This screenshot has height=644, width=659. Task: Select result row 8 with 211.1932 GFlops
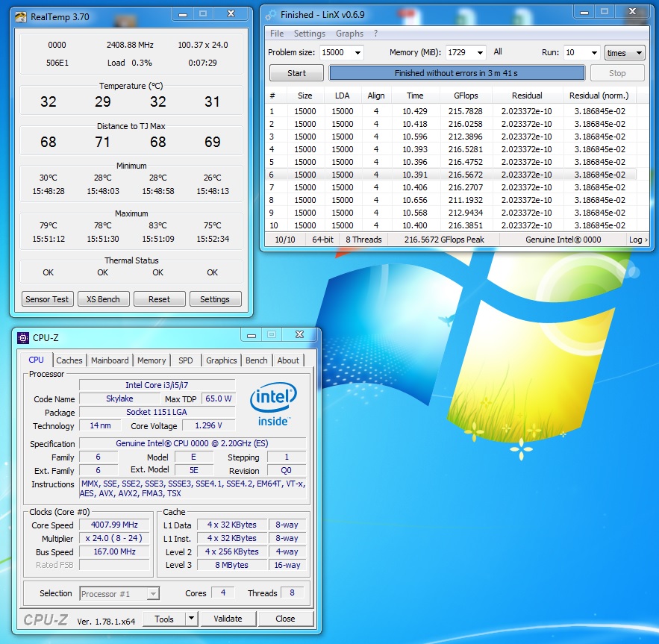(x=452, y=200)
